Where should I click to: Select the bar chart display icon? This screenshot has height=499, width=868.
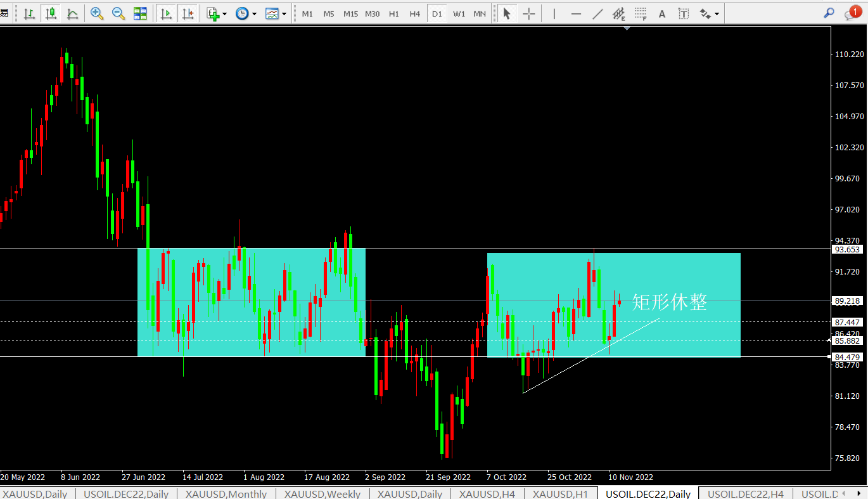click(x=29, y=13)
